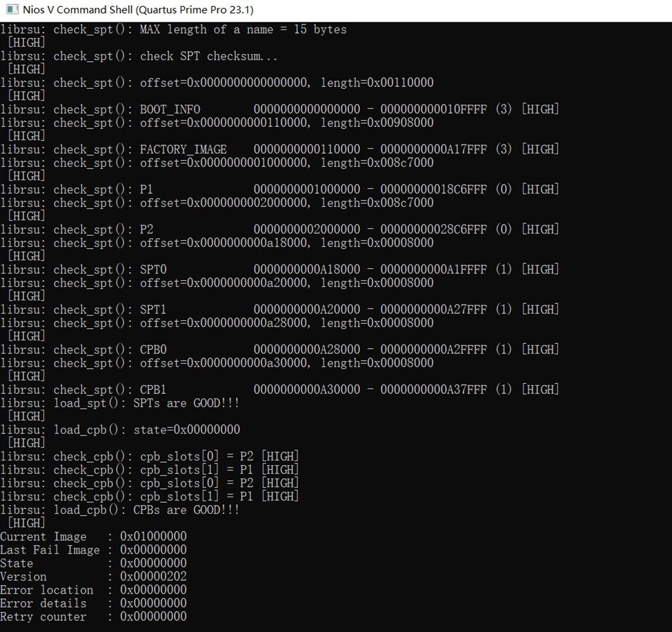Click the 'Error location' label
672x632 pixels.
click(46, 590)
